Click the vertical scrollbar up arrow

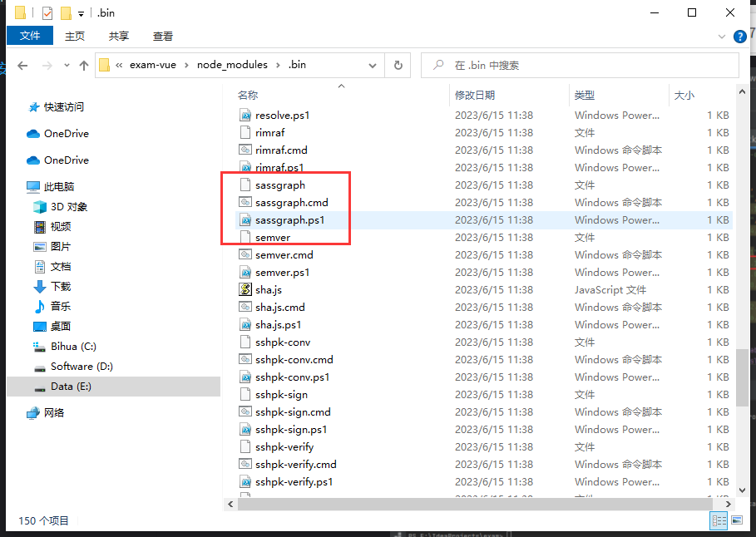742,92
